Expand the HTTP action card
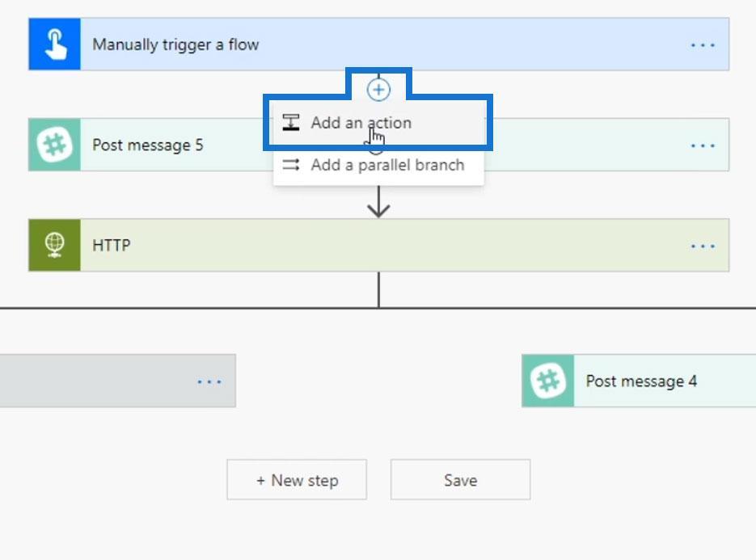756x560 pixels. (x=379, y=246)
